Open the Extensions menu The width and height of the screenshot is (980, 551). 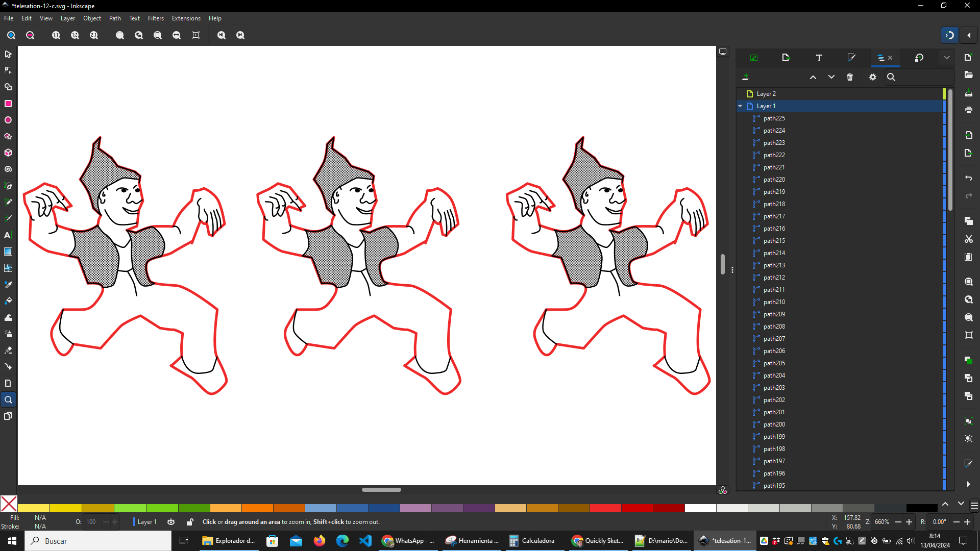(186, 18)
